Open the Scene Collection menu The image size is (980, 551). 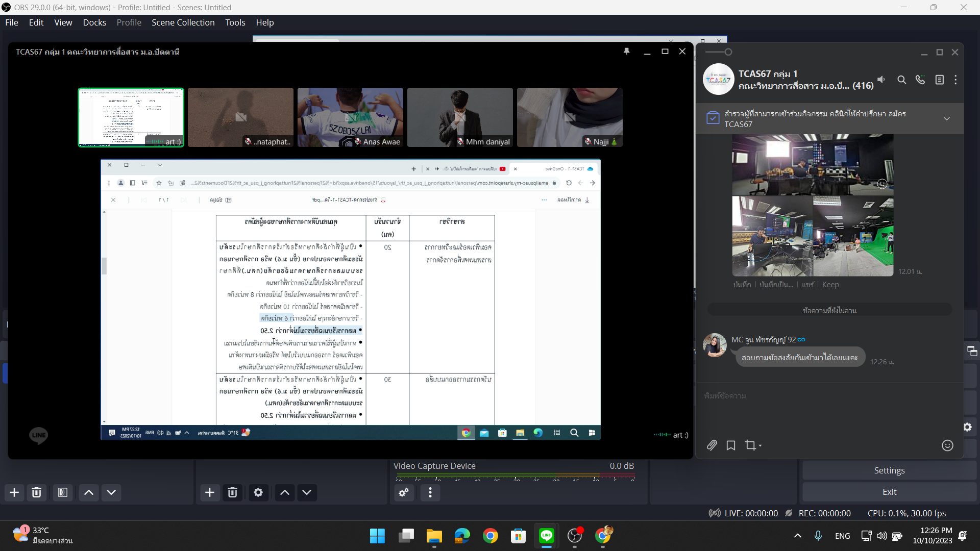tap(183, 22)
